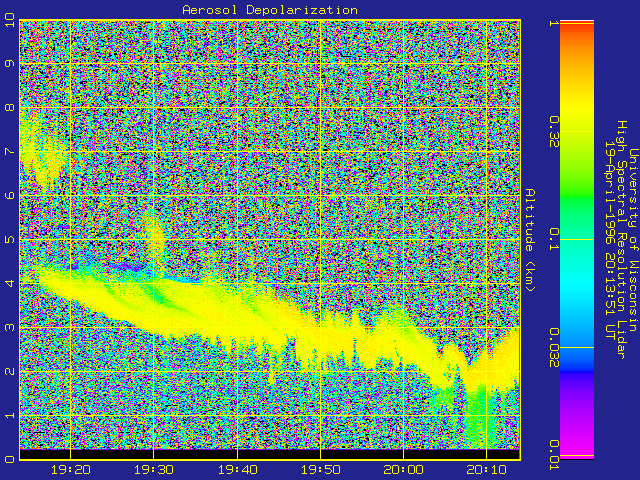
Task: Click the colorbar value 0.032
Action: tap(554, 348)
